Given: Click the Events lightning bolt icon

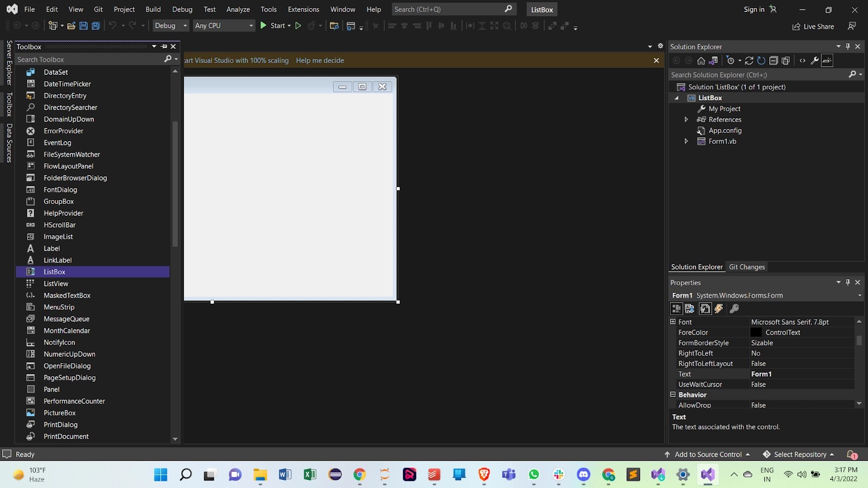Looking at the screenshot, I should [x=719, y=309].
